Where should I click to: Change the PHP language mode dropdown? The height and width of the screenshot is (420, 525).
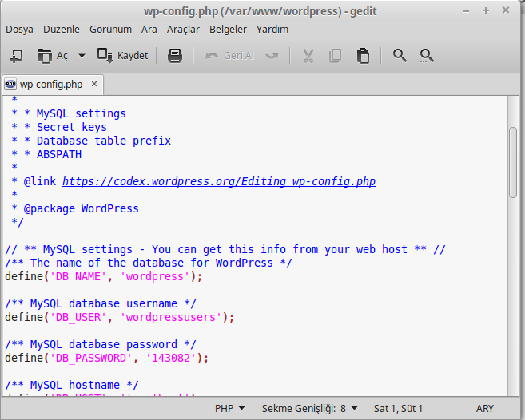tap(229, 409)
